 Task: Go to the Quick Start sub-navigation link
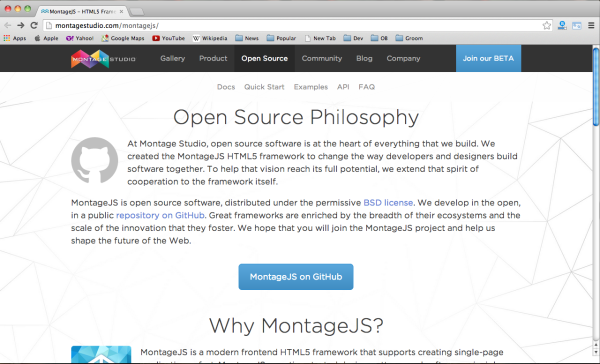tap(264, 87)
